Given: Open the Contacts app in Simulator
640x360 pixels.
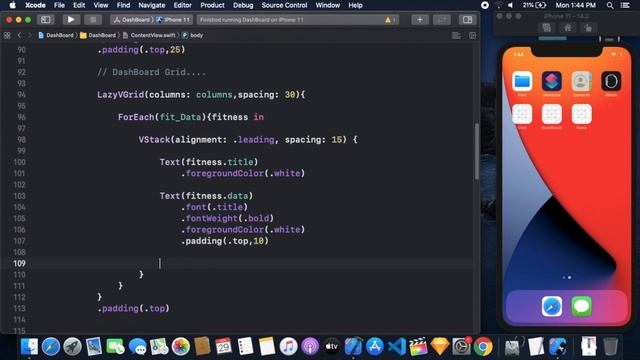Looking at the screenshot, I should click(x=582, y=81).
